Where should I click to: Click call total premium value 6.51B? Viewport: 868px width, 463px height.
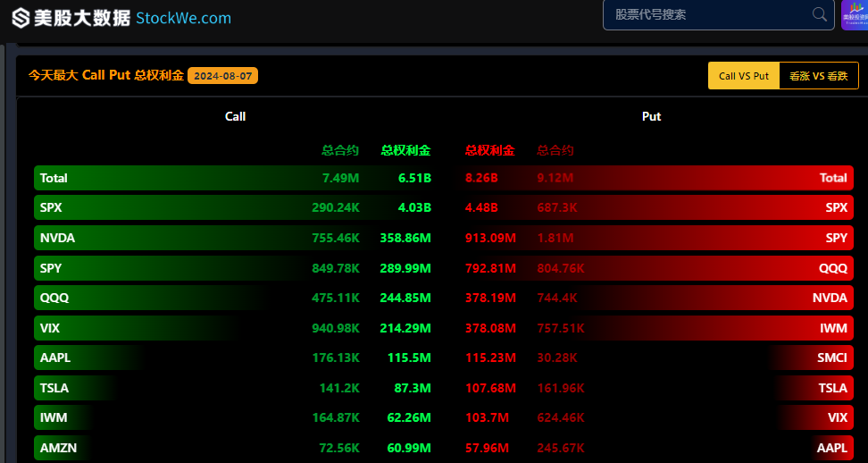coord(414,178)
